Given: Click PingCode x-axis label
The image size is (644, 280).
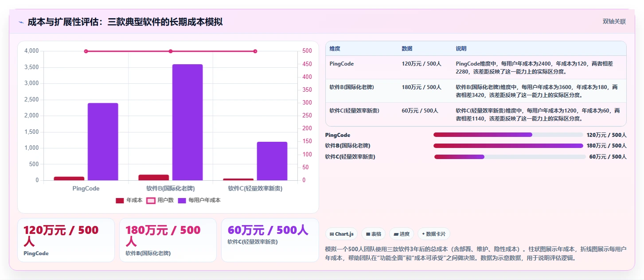Looking at the screenshot, I should click(86, 188).
